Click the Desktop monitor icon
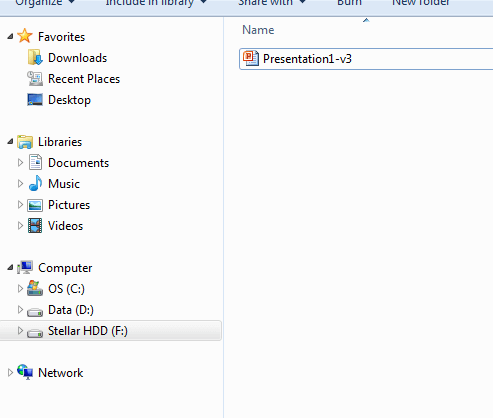 tap(35, 100)
